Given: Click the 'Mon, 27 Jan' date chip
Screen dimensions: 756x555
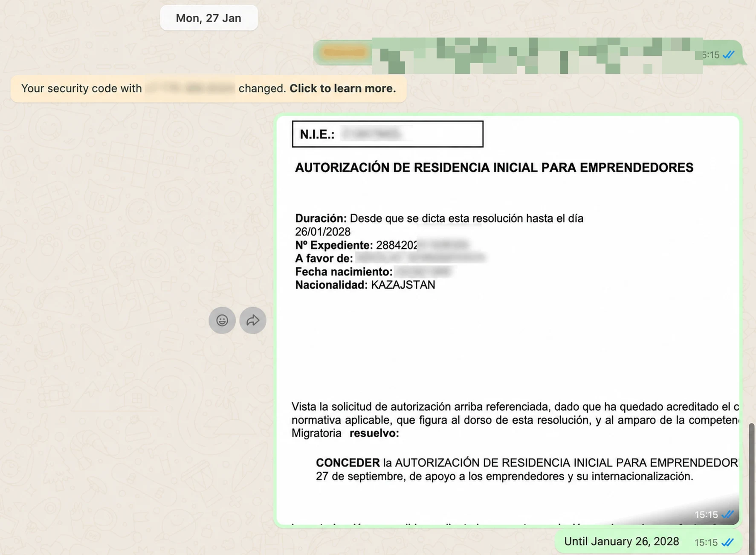Looking at the screenshot, I should tap(209, 18).
